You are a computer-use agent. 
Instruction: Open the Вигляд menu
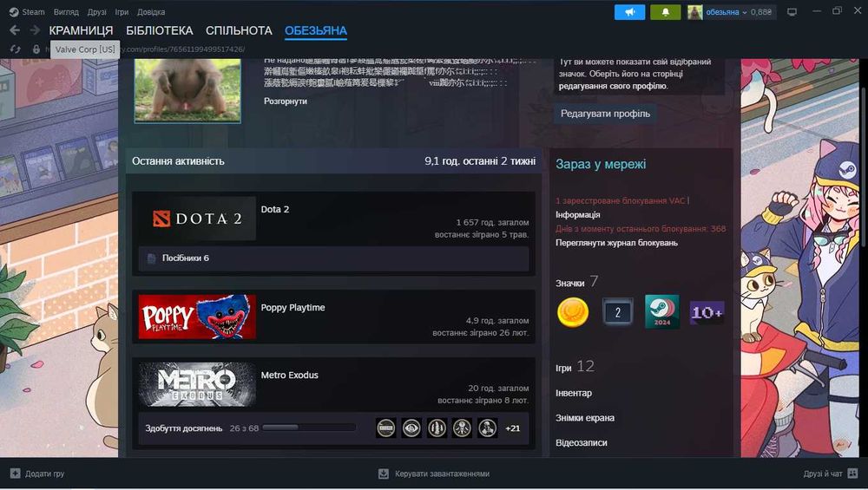(x=66, y=11)
